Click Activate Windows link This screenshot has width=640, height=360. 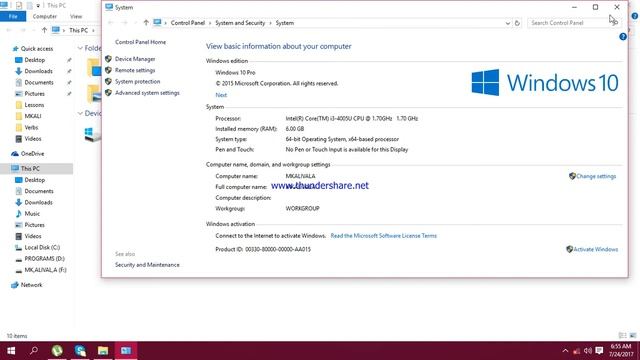pyautogui.click(x=595, y=249)
